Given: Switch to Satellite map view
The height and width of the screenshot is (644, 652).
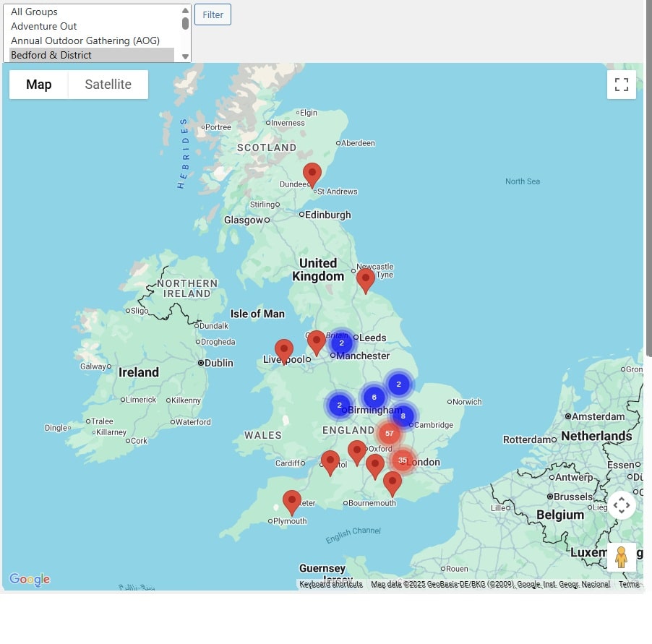Looking at the screenshot, I should 108,85.
